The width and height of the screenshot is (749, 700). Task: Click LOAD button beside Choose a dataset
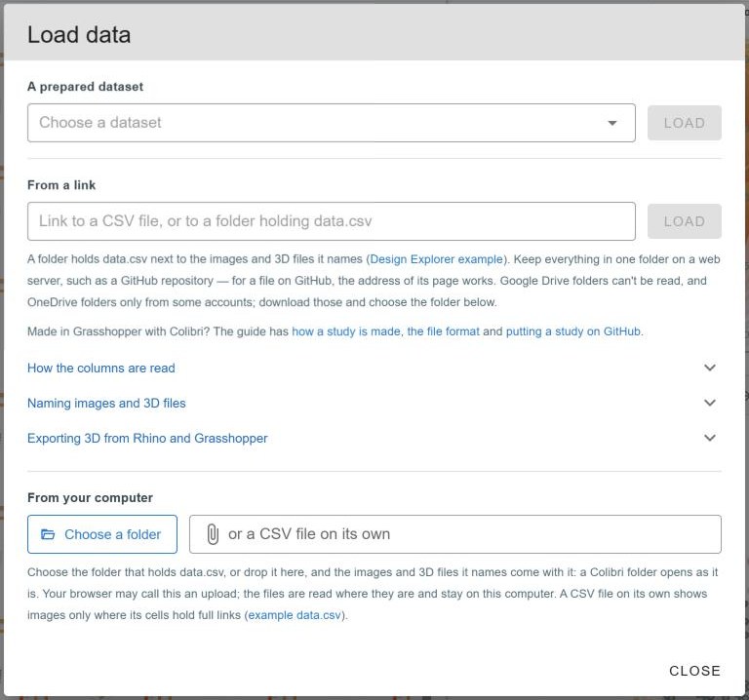[x=684, y=123]
